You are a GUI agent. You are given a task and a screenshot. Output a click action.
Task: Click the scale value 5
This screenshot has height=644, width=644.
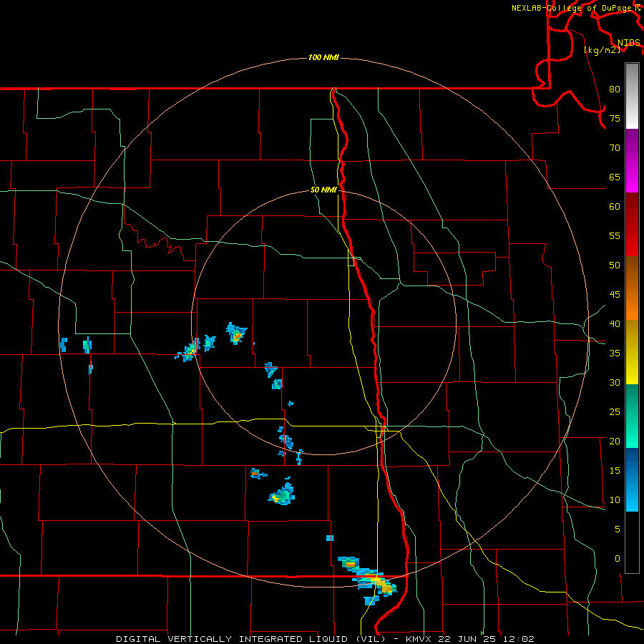click(x=618, y=529)
